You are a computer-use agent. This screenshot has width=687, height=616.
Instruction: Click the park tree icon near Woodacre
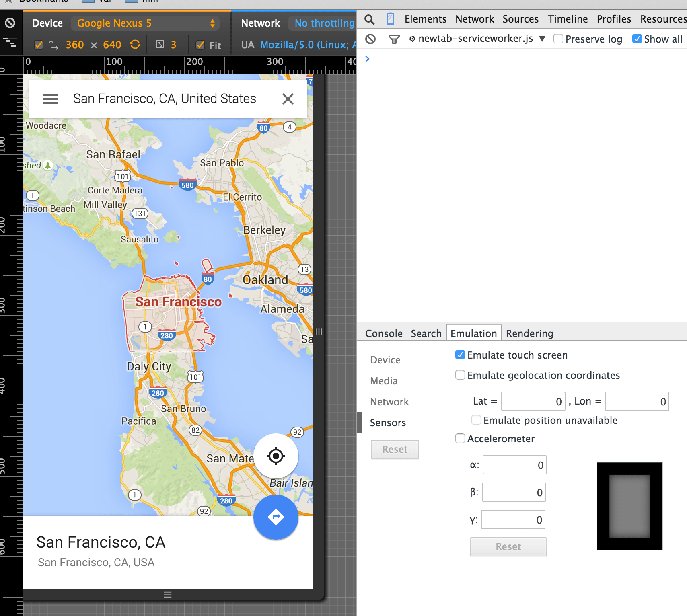click(48, 165)
